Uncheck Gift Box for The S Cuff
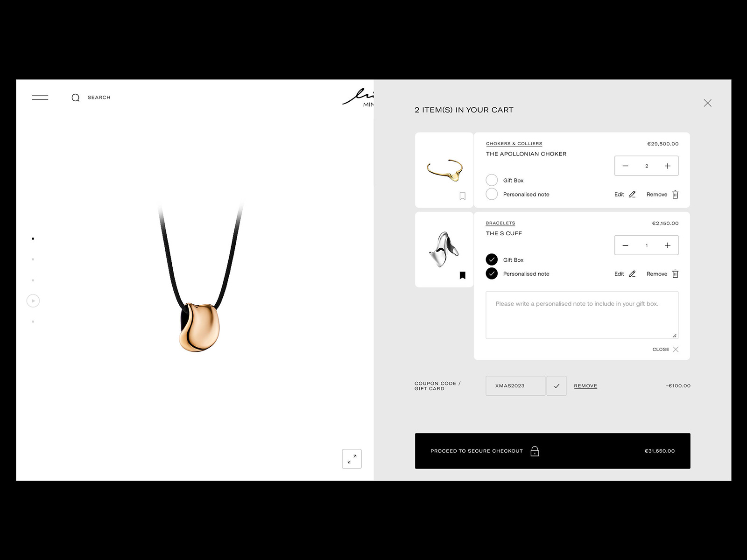The image size is (747, 560). tap(492, 259)
